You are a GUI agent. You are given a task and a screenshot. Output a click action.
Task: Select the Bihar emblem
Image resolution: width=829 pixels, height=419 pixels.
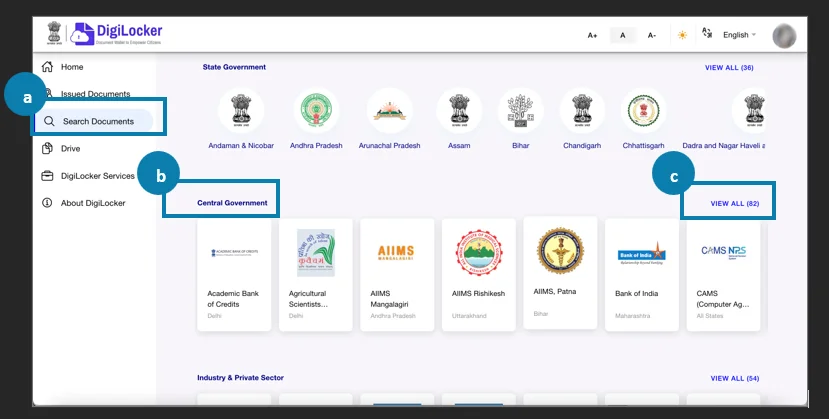pos(521,110)
